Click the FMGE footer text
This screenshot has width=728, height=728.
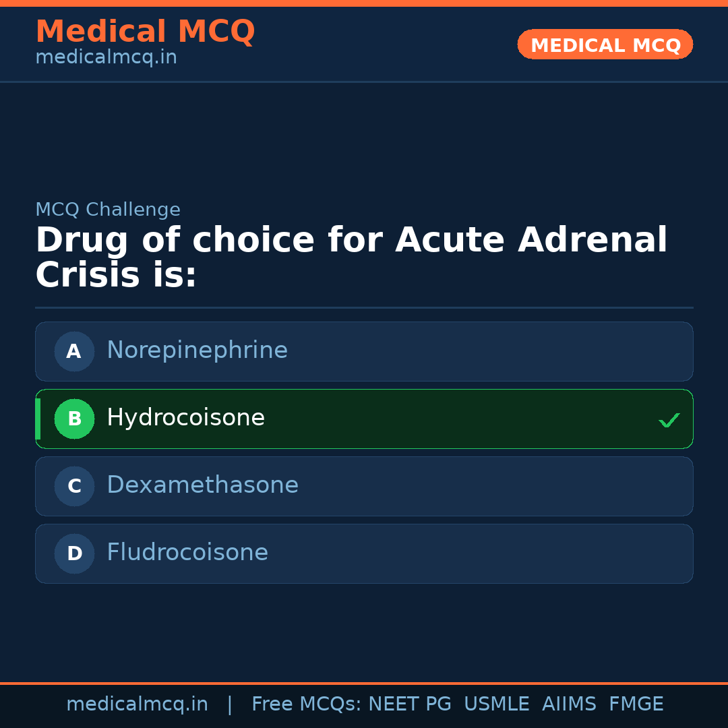636,704
